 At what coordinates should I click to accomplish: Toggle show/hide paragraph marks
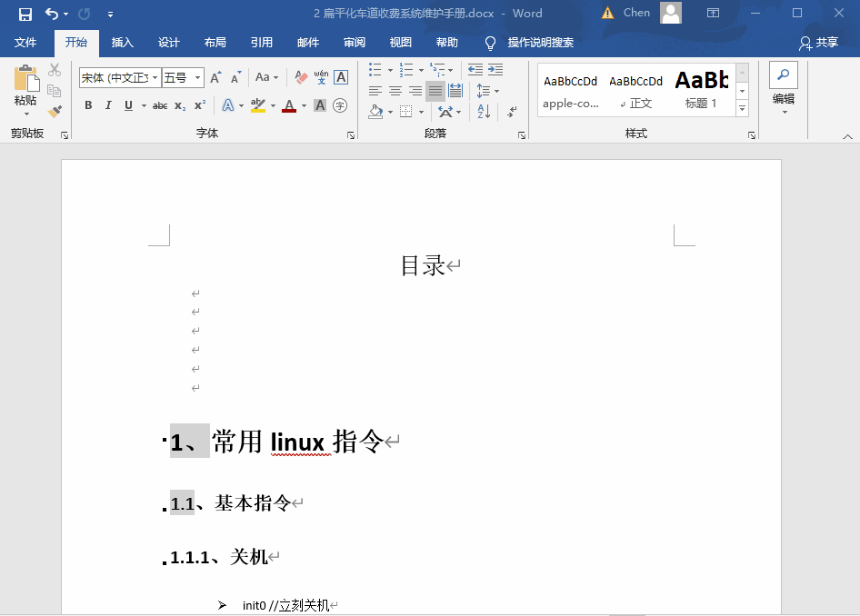[x=511, y=112]
